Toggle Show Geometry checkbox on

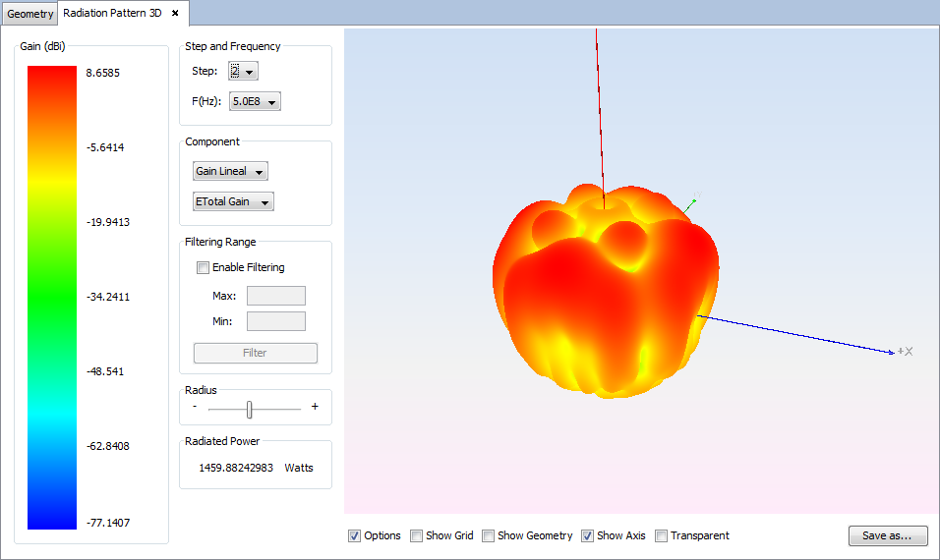(x=489, y=536)
